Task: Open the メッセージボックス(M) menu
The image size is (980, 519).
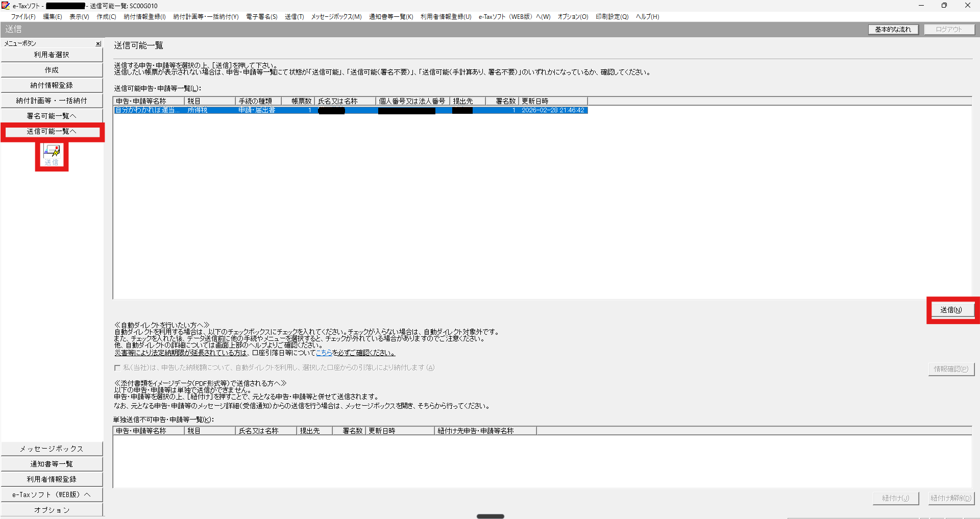Action: pyautogui.click(x=336, y=17)
